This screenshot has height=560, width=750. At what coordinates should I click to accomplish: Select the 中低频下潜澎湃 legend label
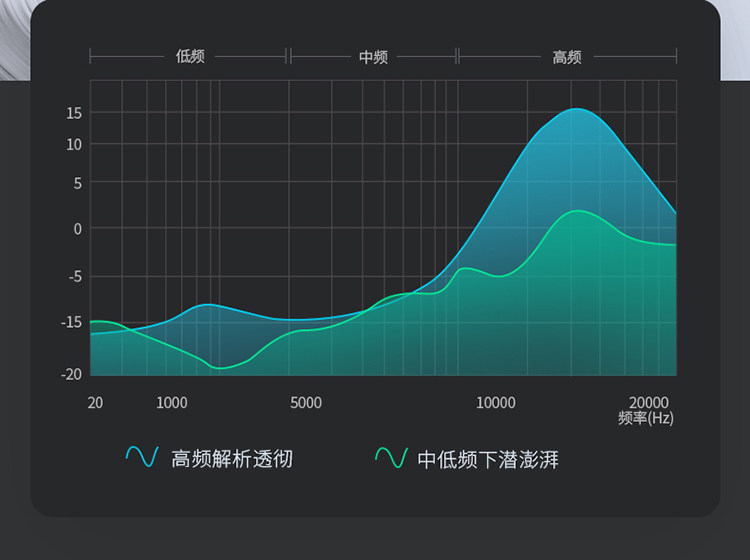(x=488, y=460)
